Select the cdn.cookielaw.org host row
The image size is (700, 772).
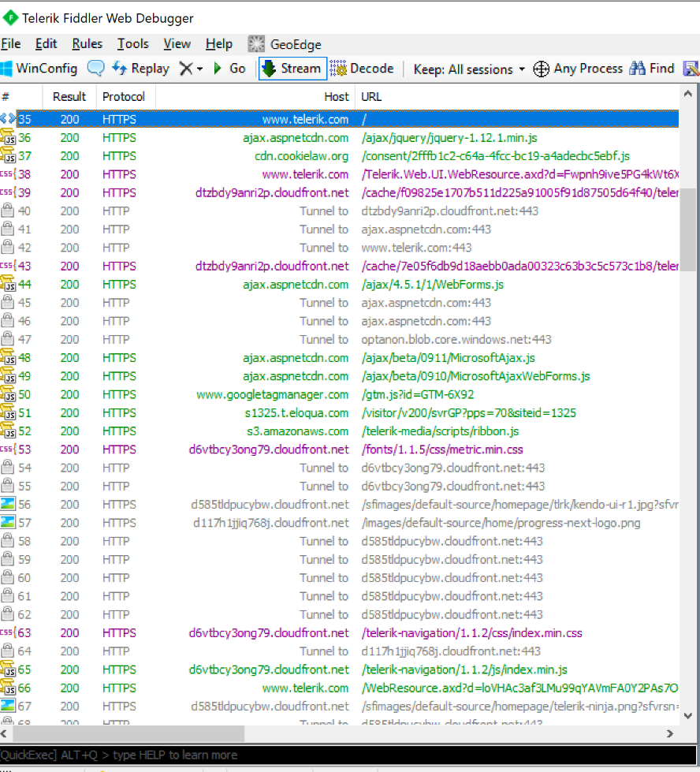click(340, 156)
